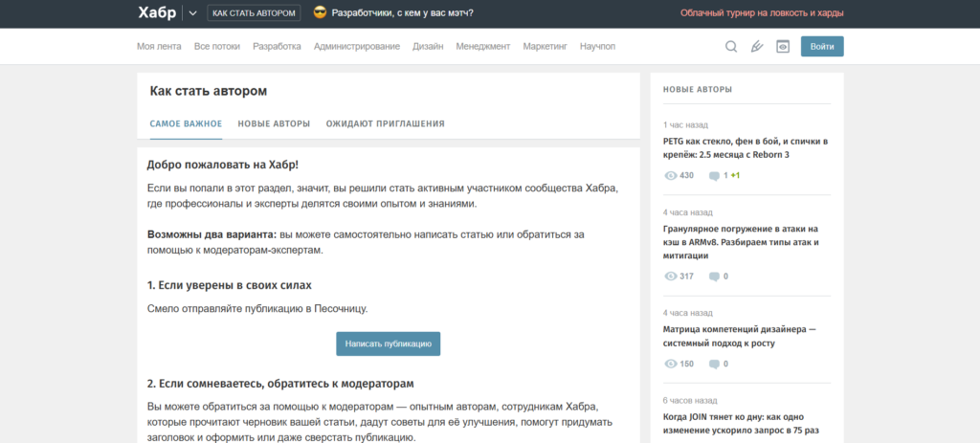Image resolution: width=980 pixels, height=443 pixels.
Task: Open the Разработка flow
Action: coord(277,46)
